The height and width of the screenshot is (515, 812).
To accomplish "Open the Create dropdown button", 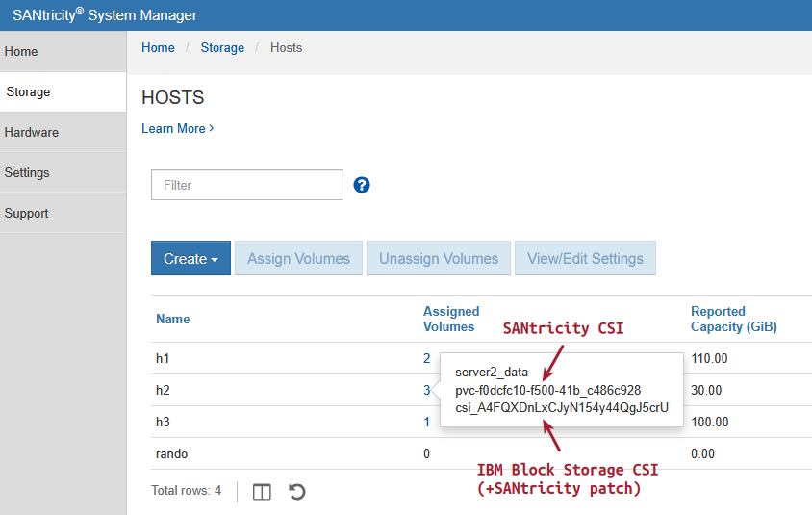I will [190, 258].
